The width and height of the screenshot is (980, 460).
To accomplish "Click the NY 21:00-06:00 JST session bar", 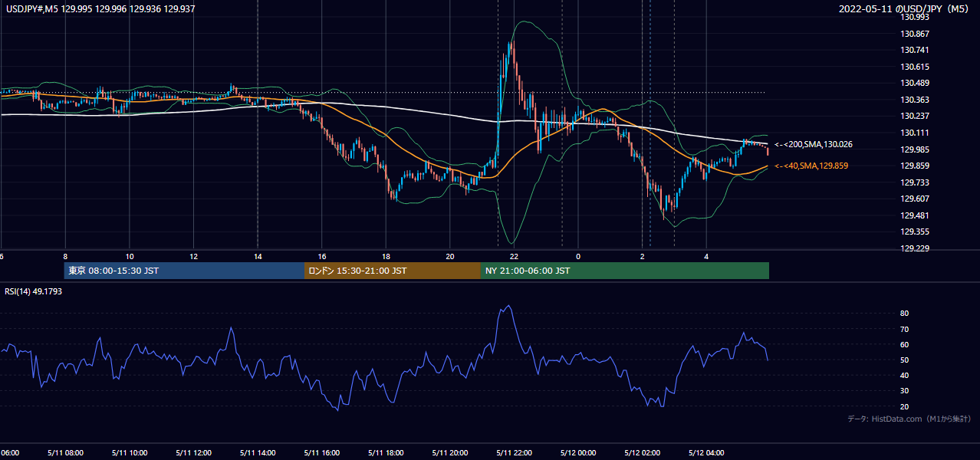I will [x=625, y=271].
